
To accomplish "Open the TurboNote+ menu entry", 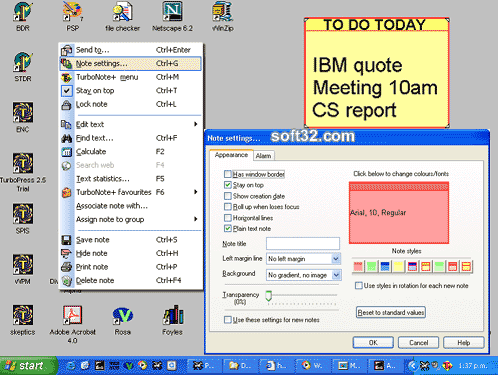I will coord(131,77).
